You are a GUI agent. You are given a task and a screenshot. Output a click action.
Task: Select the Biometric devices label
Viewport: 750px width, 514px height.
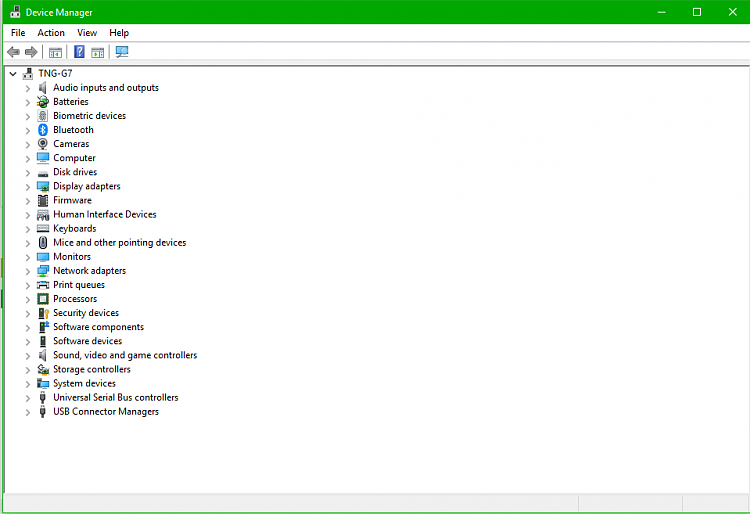point(89,116)
